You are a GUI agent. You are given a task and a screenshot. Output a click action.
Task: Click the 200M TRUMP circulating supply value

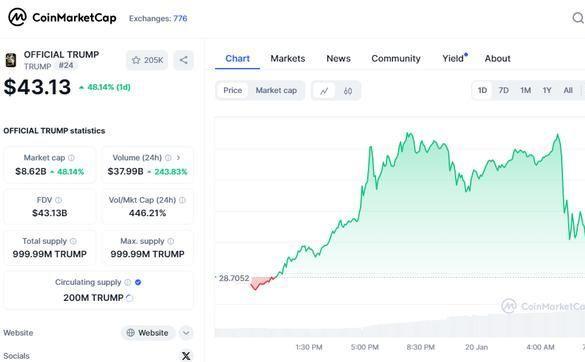93,298
